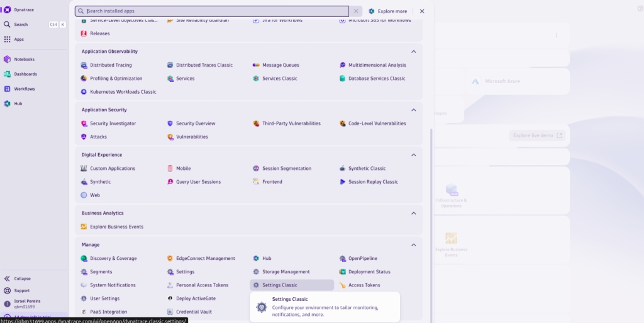Collapse the Digital Experience section

coord(413,155)
